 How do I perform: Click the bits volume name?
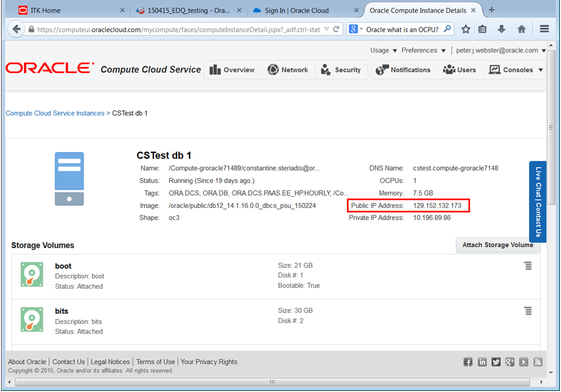coord(61,311)
